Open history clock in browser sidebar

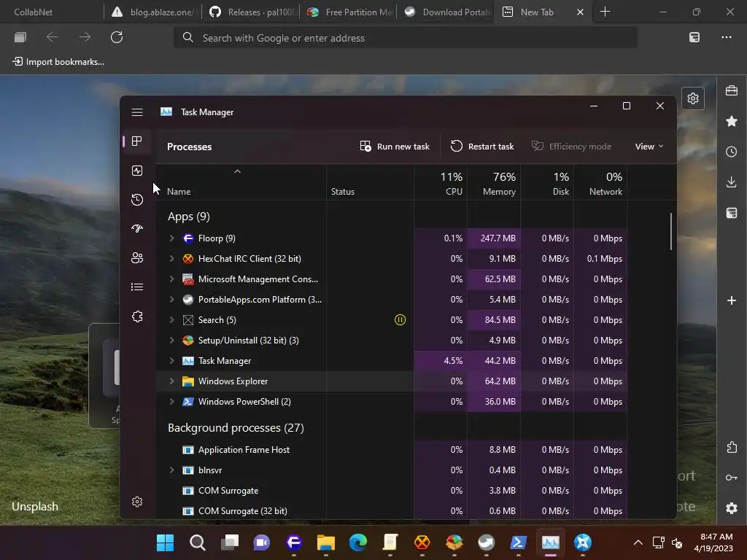pyautogui.click(x=732, y=152)
